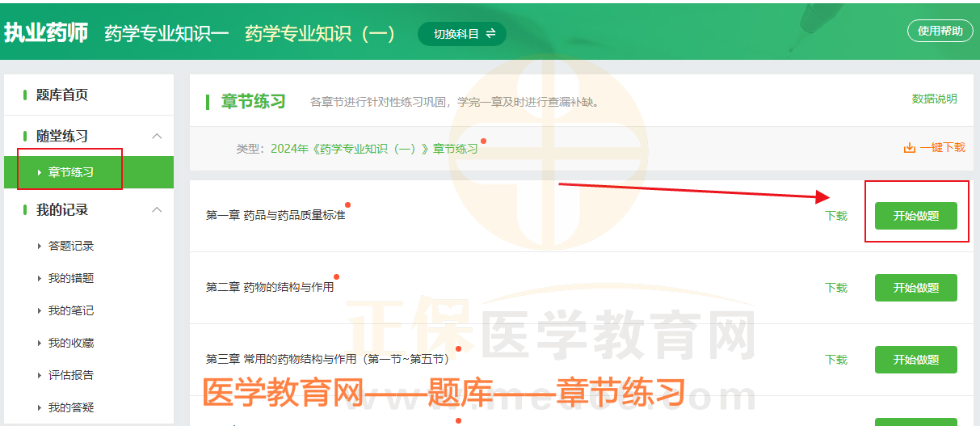Viewport: 980px width, 426px height.
Task: Click the 数据说明 link
Action: pos(934,99)
